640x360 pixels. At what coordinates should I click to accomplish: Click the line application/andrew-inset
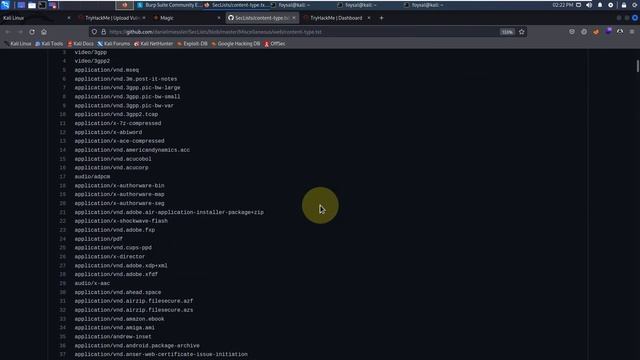pyautogui.click(x=113, y=337)
